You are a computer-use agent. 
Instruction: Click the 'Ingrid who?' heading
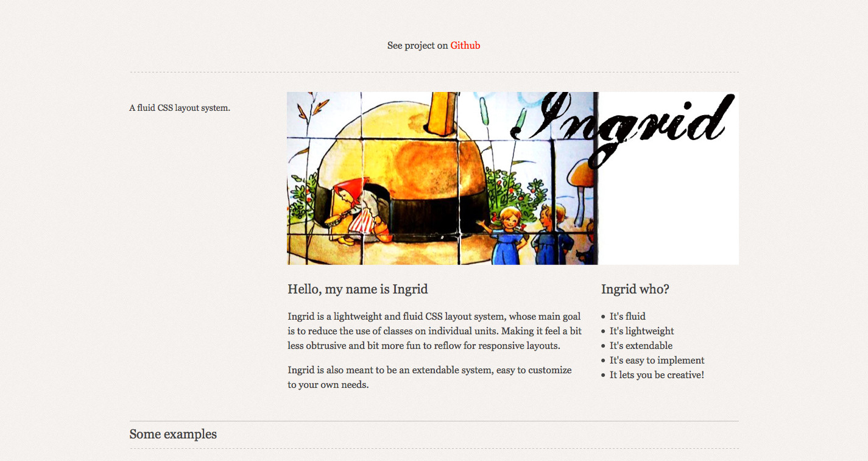[635, 289]
